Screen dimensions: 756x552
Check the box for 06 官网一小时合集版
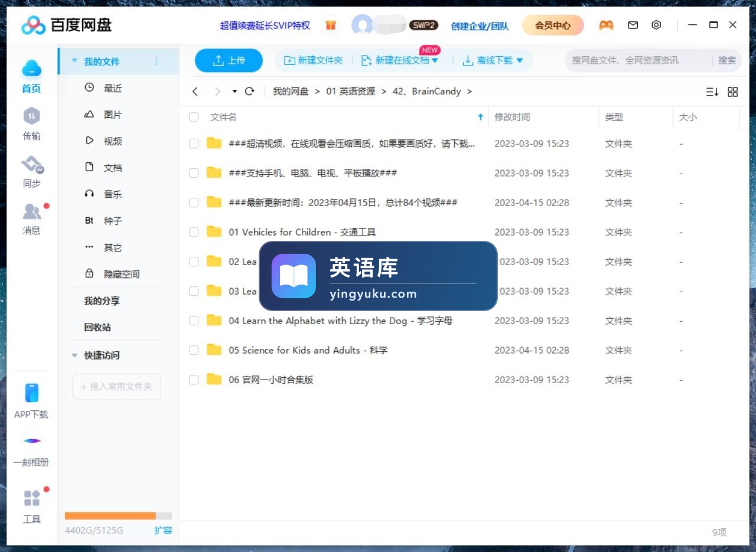point(194,380)
